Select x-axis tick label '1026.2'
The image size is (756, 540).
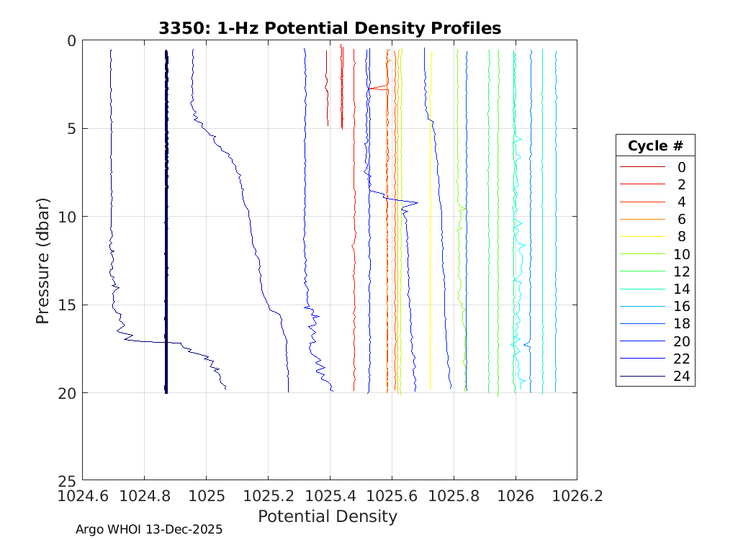pos(577,496)
